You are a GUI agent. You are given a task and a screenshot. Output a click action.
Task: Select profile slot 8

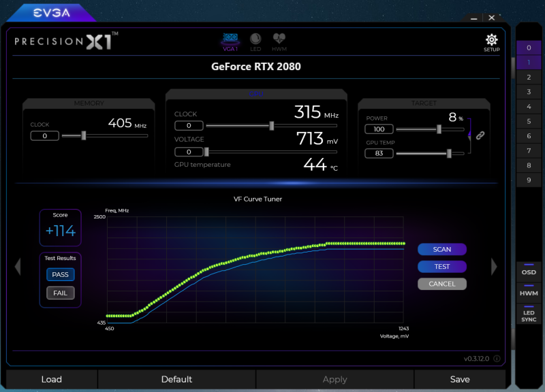[529, 165]
